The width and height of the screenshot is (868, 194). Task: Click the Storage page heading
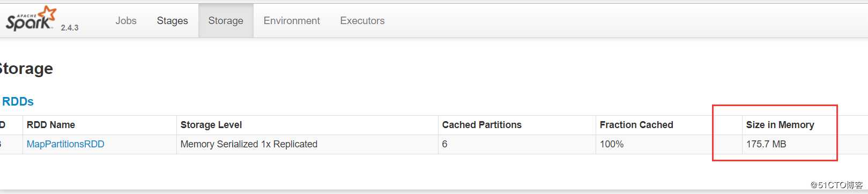coord(26,69)
